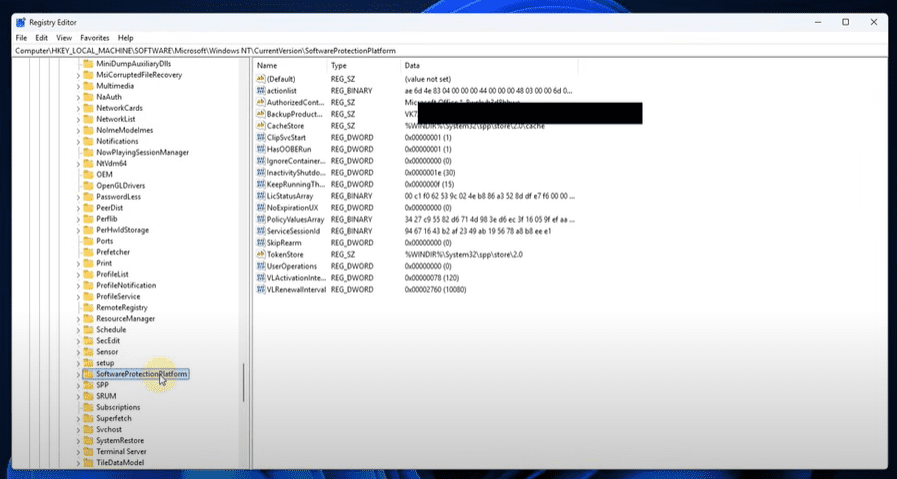The width and height of the screenshot is (897, 479).
Task: Select the BackupProduct... value name
Action: pos(295,114)
